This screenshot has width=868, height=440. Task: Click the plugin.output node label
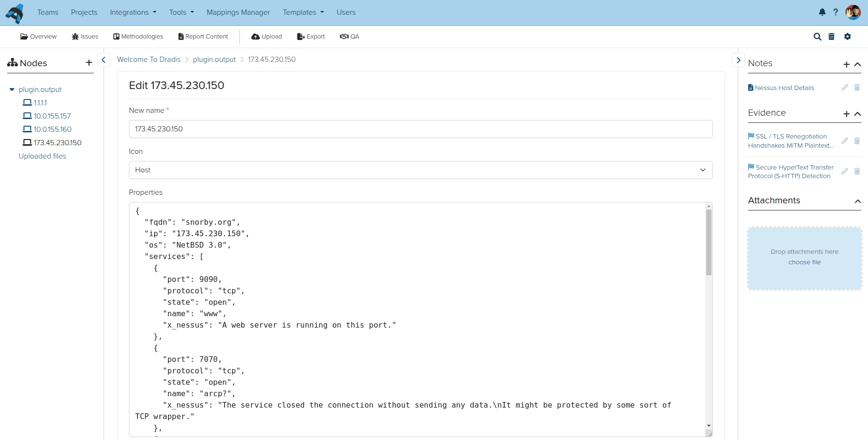coord(40,90)
